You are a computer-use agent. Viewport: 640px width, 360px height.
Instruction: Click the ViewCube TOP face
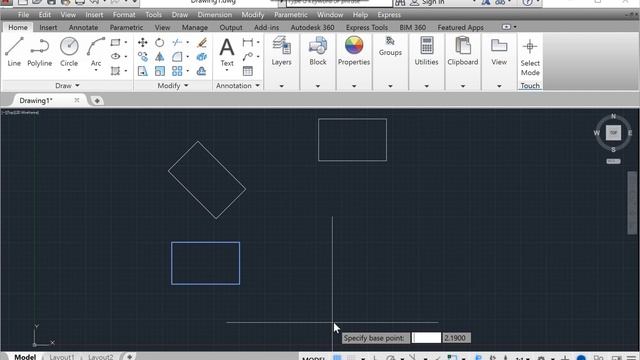[x=613, y=133]
